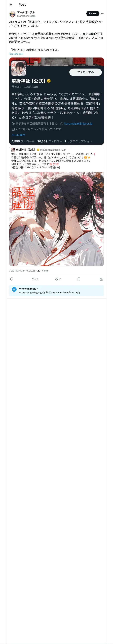Click the Translate post link

[16, 54]
